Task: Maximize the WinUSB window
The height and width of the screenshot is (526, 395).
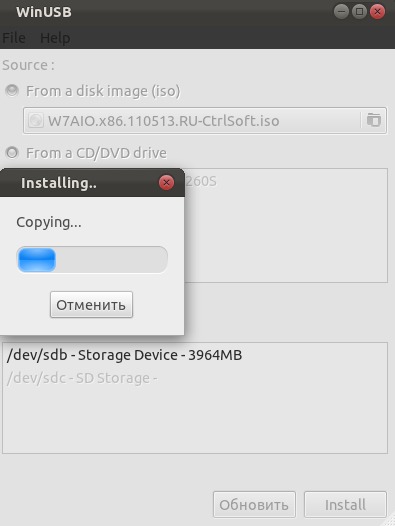Action: [359, 12]
